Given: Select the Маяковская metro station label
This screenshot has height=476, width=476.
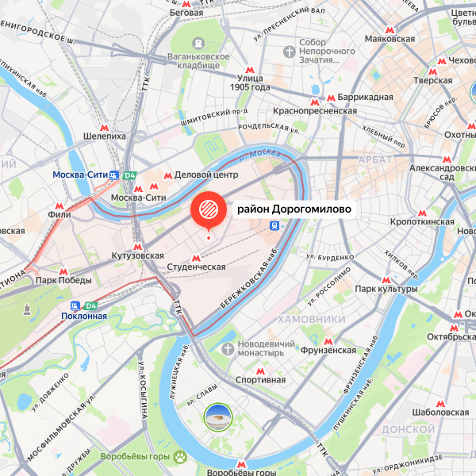Looking at the screenshot, I should point(390,39).
